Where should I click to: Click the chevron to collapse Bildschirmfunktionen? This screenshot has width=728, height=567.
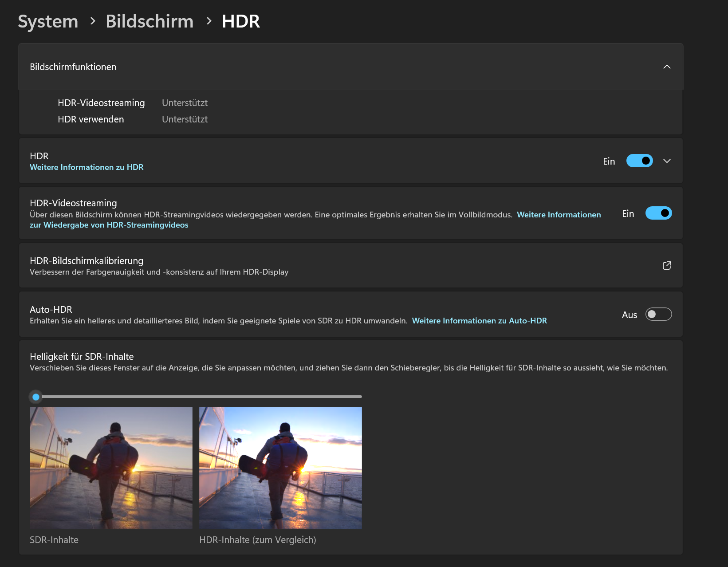[x=667, y=67]
